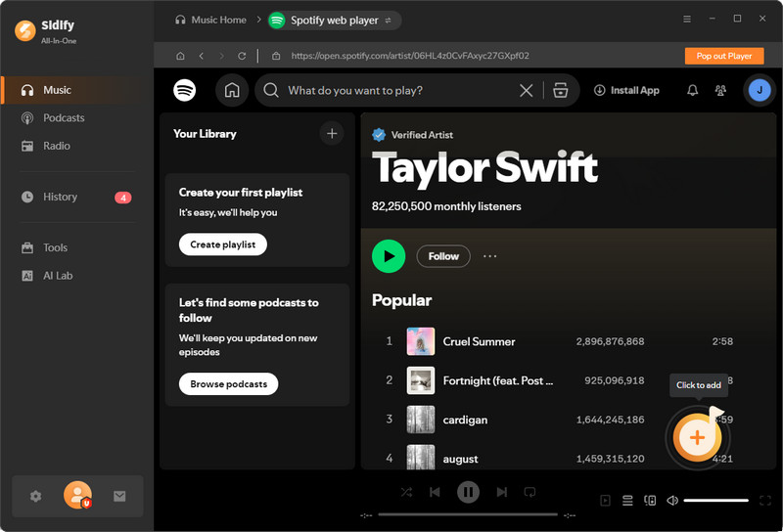This screenshot has height=532, width=783.
Task: Clear the search field with X
Action: point(527,90)
